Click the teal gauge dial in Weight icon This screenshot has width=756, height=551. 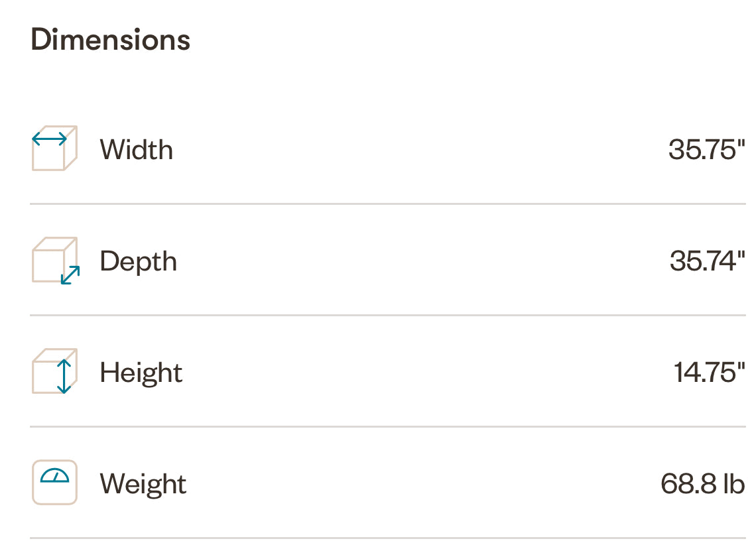click(x=54, y=475)
